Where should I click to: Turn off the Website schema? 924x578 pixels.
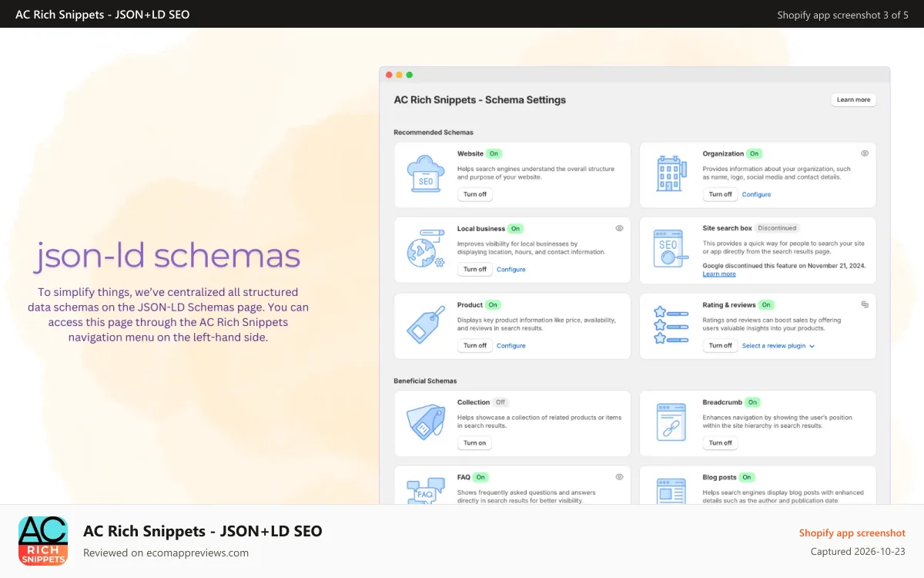(475, 194)
